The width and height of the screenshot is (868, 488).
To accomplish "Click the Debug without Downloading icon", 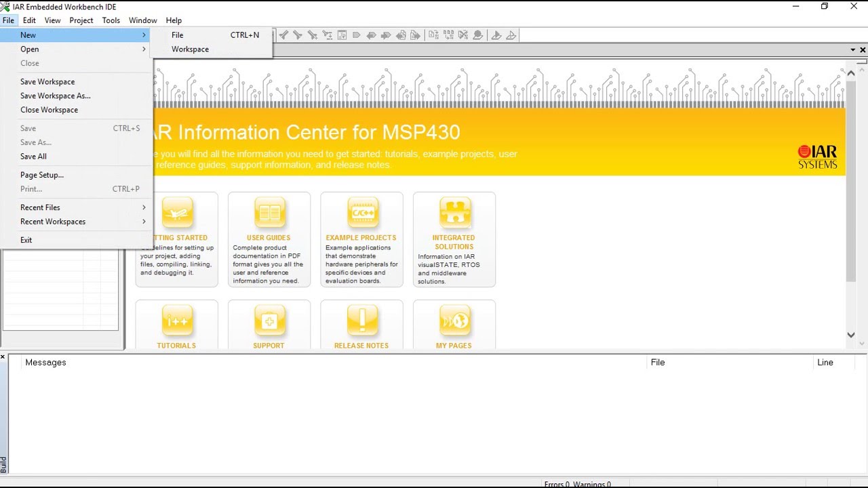I will [511, 35].
